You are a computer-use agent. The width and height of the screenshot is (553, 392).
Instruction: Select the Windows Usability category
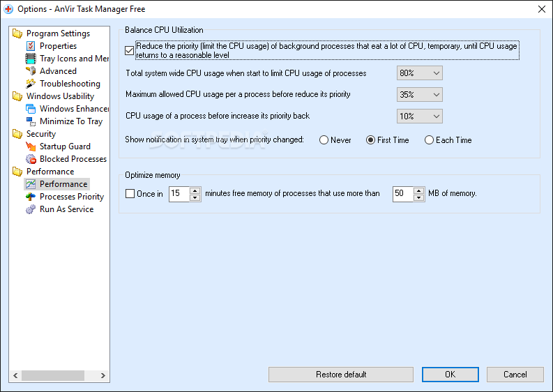[60, 96]
